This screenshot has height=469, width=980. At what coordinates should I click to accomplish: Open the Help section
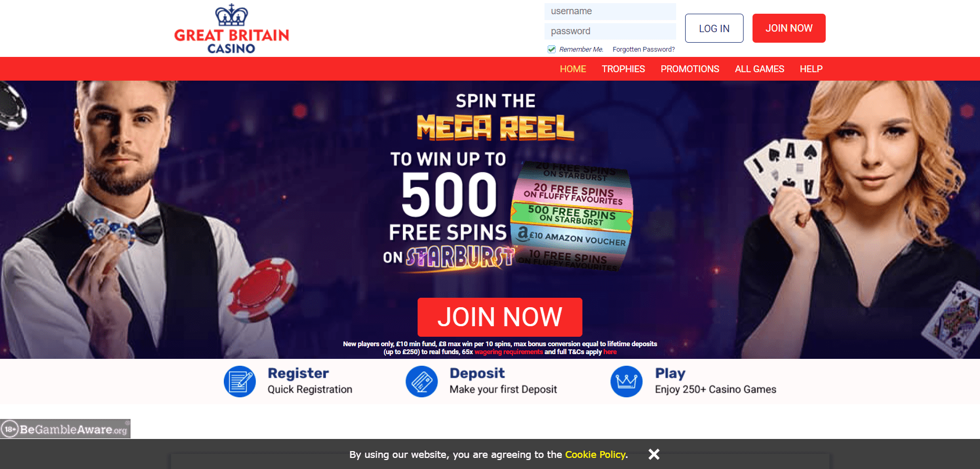point(811,69)
